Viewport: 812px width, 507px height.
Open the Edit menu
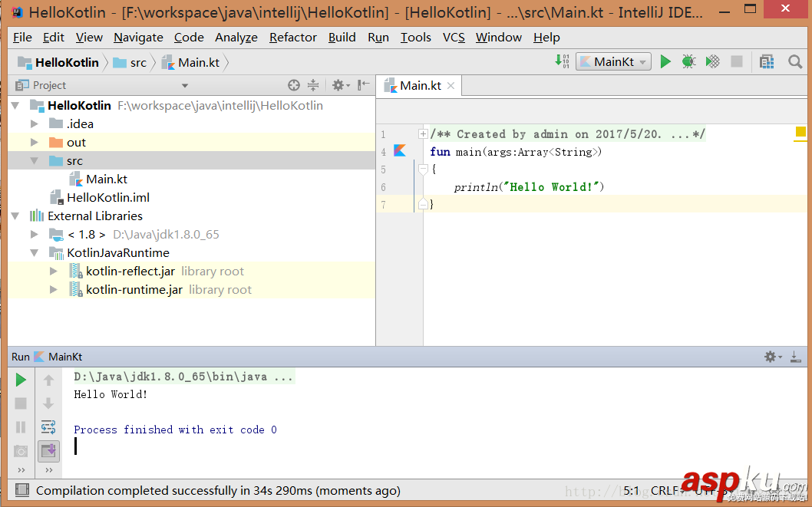pos(53,38)
